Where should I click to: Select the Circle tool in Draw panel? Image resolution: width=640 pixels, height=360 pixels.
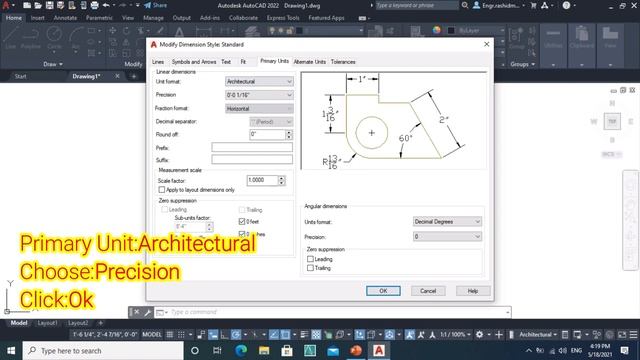54,38
